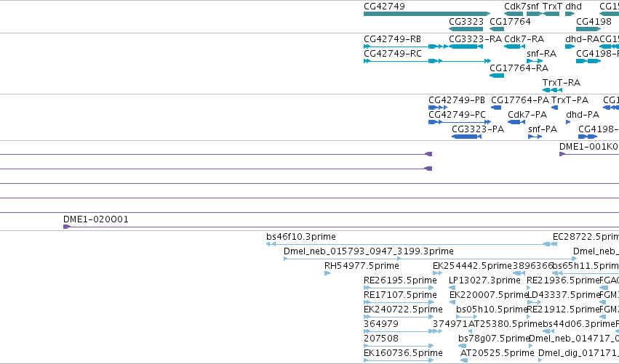The image size is (619, 364).
Task: Click the EK240722.5prime EST label
Action: pyautogui.click(x=403, y=310)
